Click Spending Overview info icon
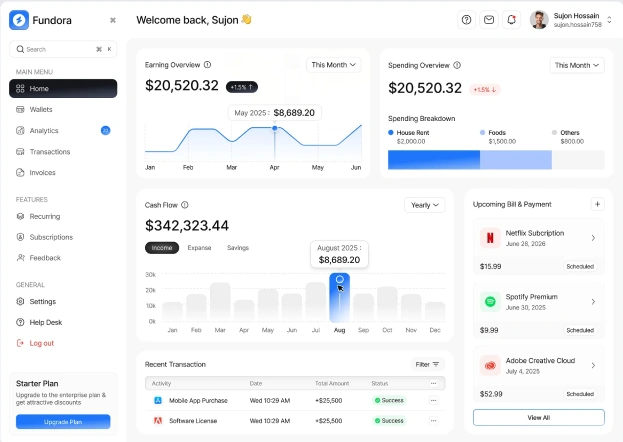Image resolution: width=623 pixels, height=442 pixels. [x=457, y=65]
